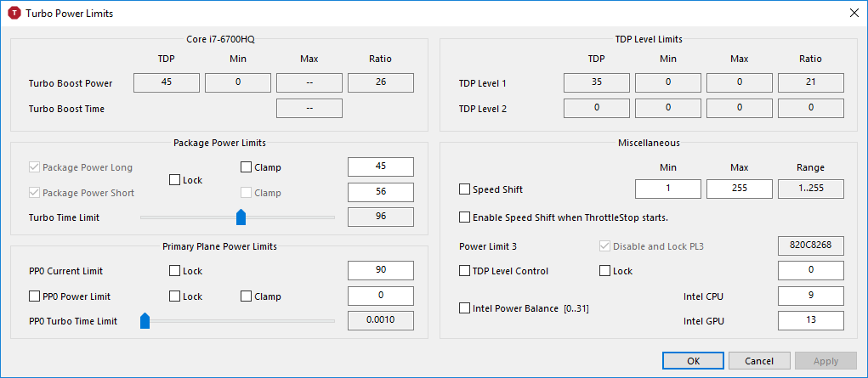Click the Package Power Short value field 56
This screenshot has width=868, height=378.
point(380,192)
